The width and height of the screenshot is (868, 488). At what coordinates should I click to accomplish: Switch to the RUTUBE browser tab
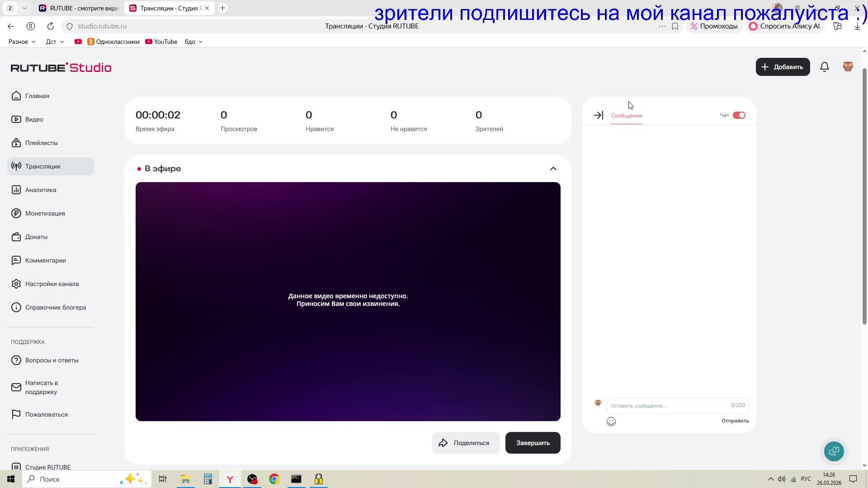pyautogui.click(x=79, y=8)
